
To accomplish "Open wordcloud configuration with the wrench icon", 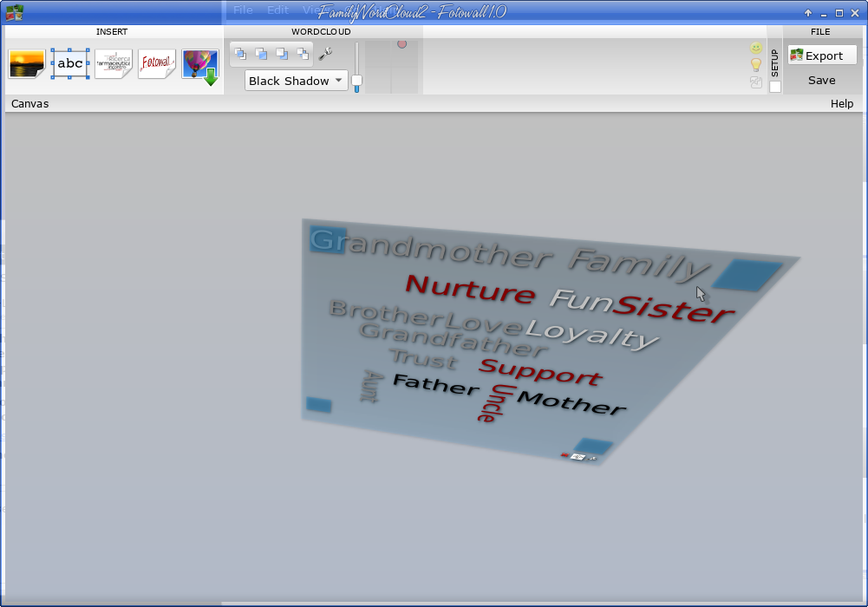I will (325, 54).
